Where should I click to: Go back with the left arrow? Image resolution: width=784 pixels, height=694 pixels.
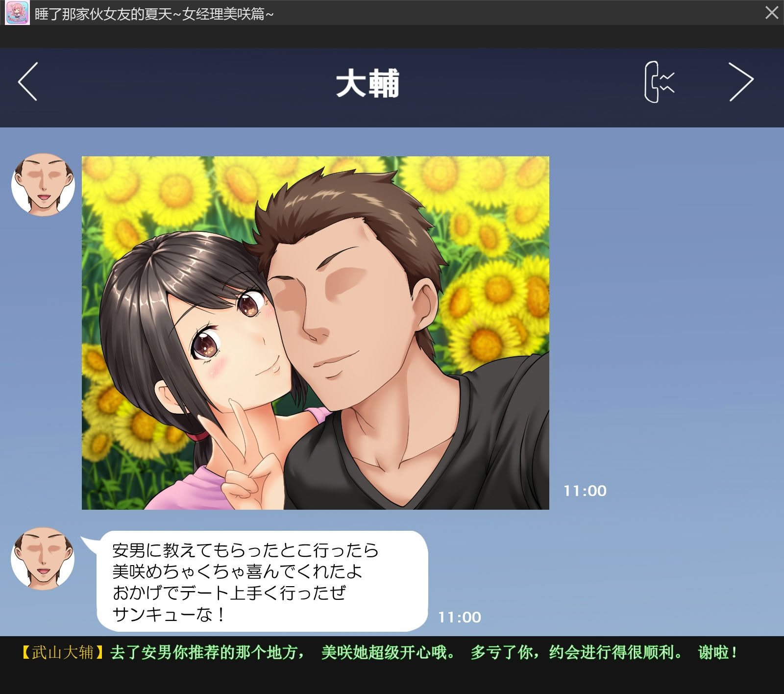28,82
